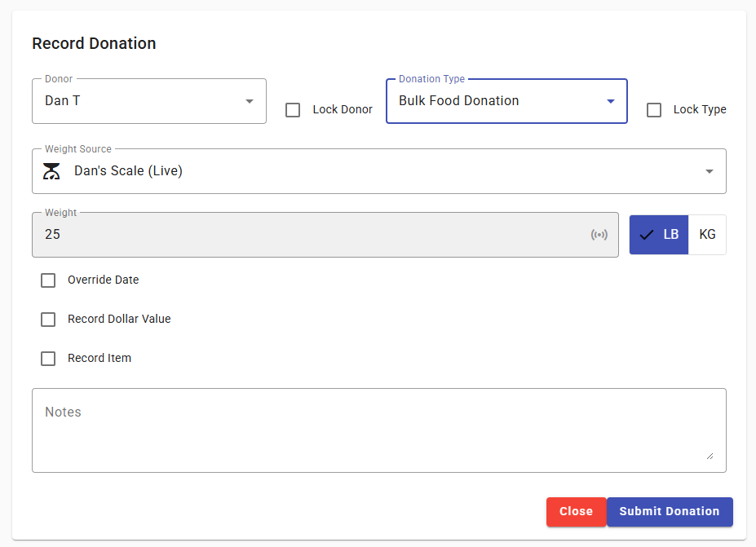Switch weight unit to KG
The image size is (756, 547).
tap(707, 235)
